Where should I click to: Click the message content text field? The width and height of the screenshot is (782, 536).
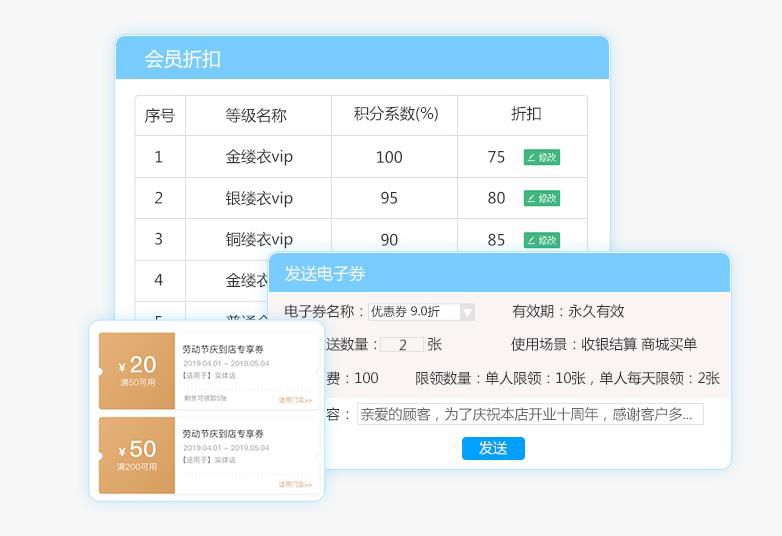pyautogui.click(x=530, y=414)
